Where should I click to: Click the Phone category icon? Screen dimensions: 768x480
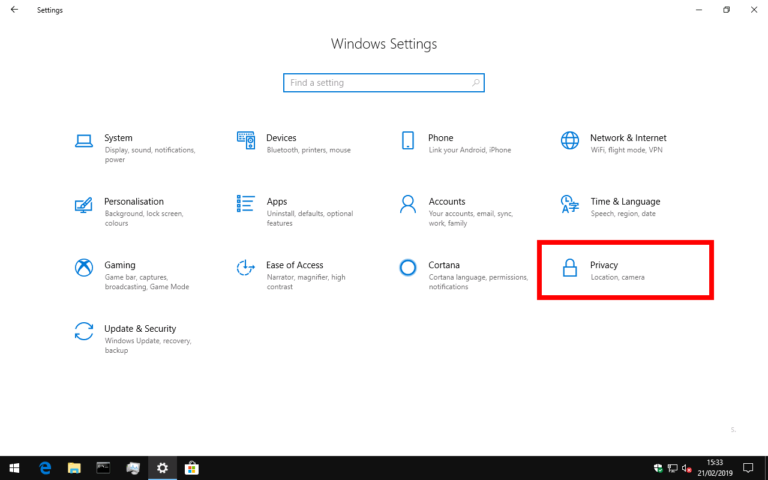pos(408,141)
